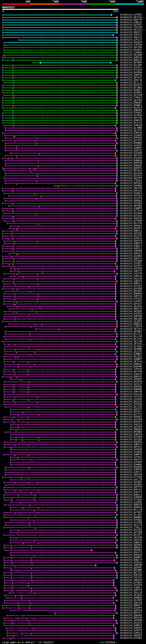Open hit UniRef100_Q7F227

131,40
